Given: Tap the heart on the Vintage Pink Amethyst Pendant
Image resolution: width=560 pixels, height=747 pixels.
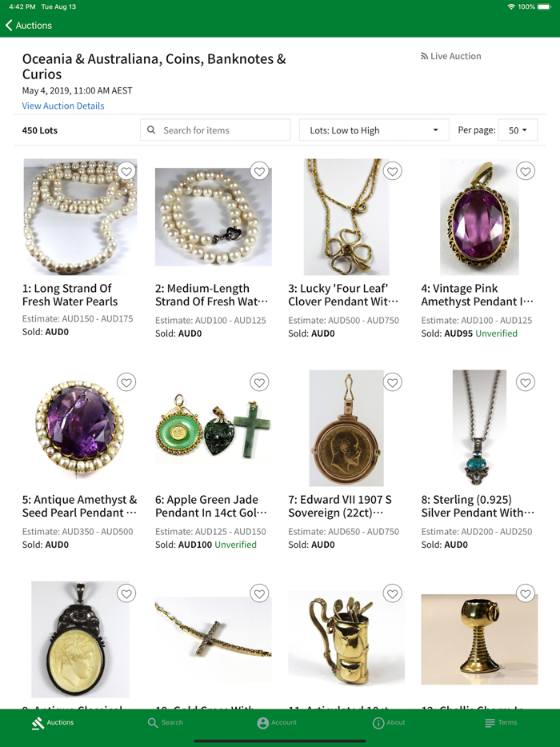Looking at the screenshot, I should click(525, 171).
